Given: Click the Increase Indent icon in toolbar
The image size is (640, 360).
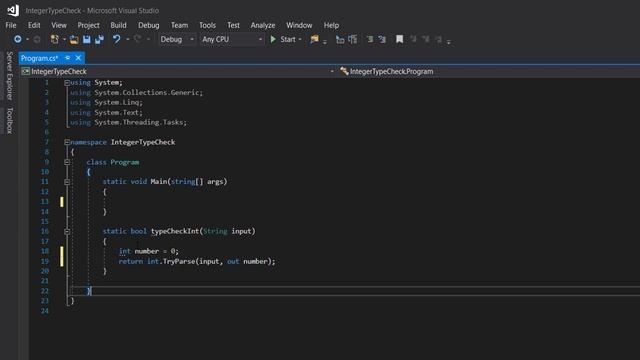Looking at the screenshot, I should (353, 39).
